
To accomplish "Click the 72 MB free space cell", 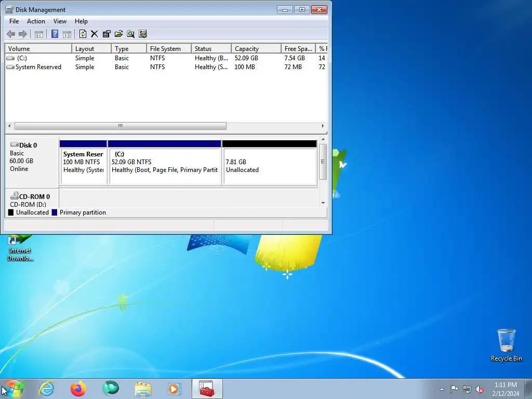I will tap(293, 67).
